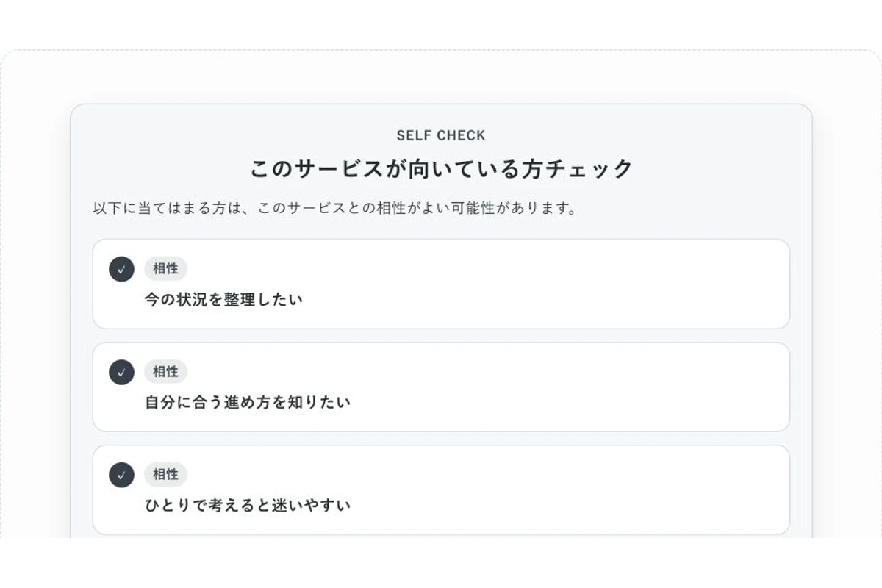Click the description starting with 以下に当てはまる方は
Screen dimensions: 882x588
pos(335,208)
